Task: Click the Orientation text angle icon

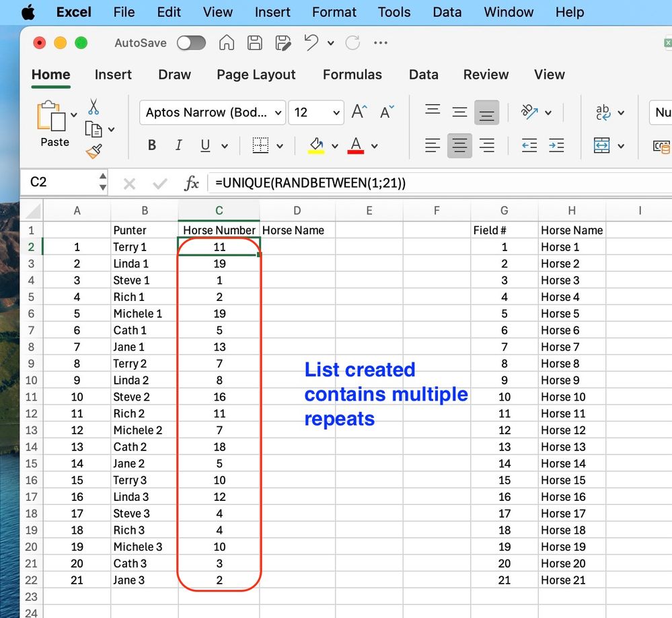Action: tap(529, 112)
